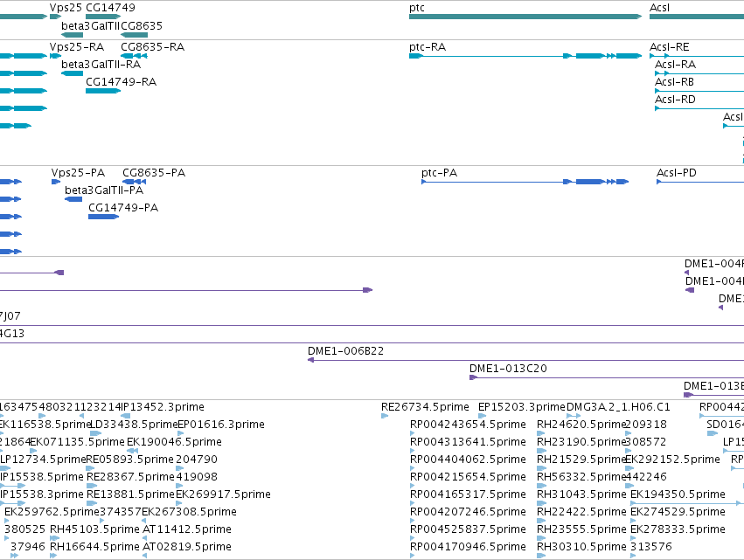Select the CG8635-RA transcript arrows
This screenshot has width=744, height=560.
(x=135, y=56)
